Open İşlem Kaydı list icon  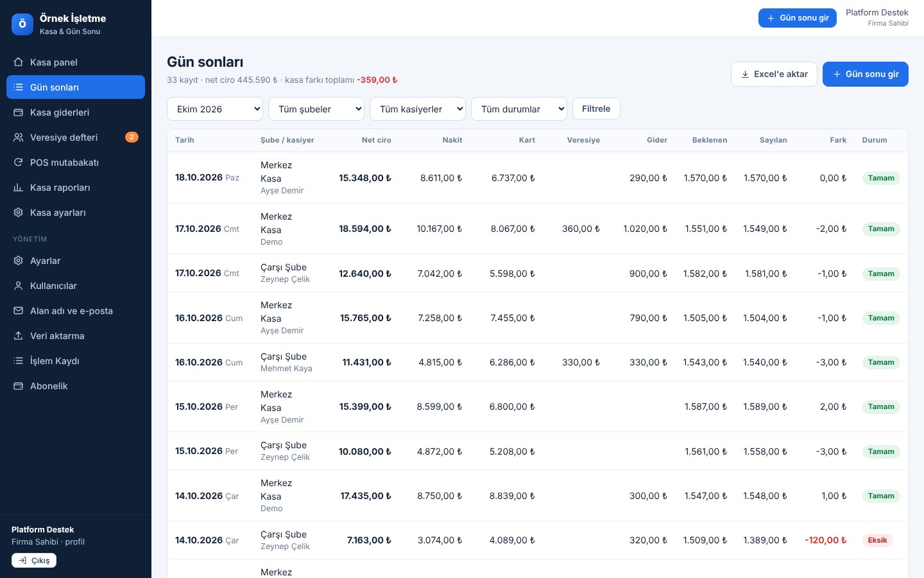point(19,361)
